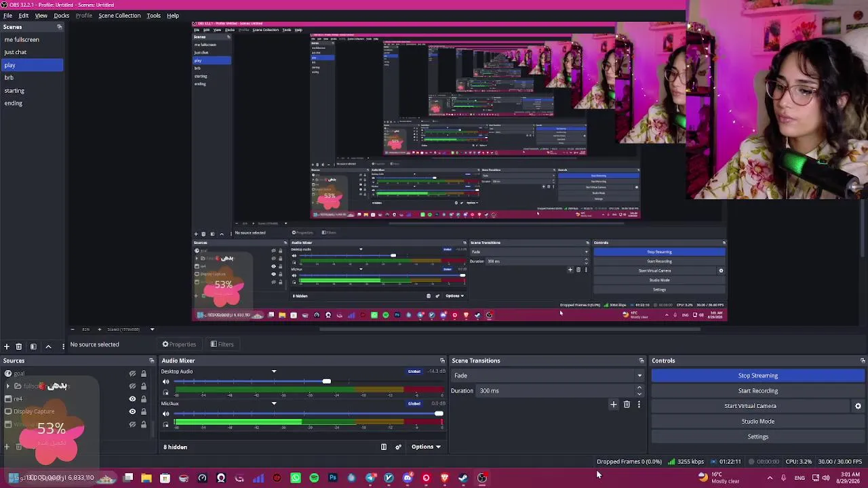
Task: Hide the re4 source
Action: pyautogui.click(x=132, y=399)
